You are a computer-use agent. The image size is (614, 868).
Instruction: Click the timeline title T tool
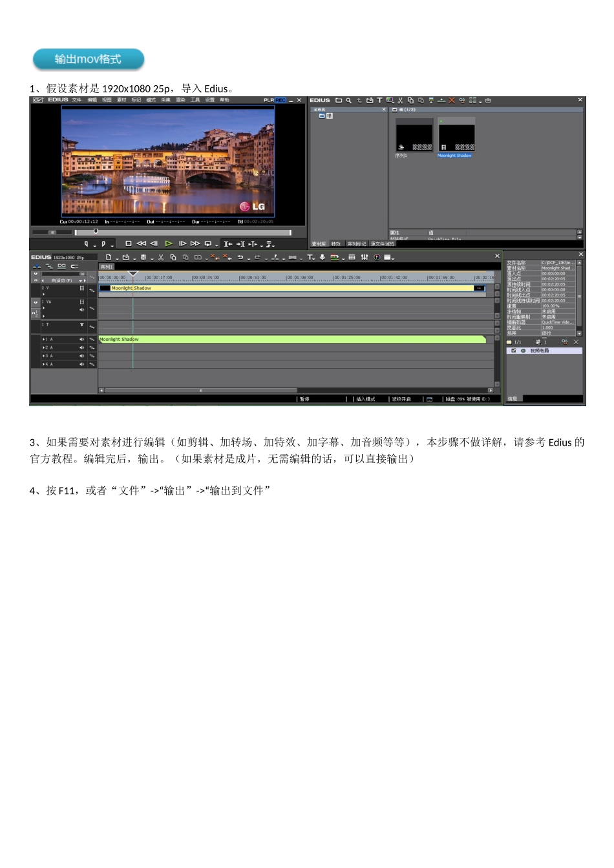point(310,257)
